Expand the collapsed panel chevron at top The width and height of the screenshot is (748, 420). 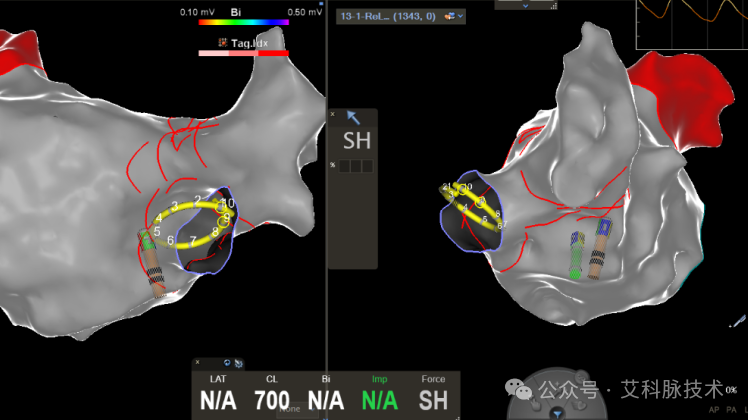tap(525, 6)
